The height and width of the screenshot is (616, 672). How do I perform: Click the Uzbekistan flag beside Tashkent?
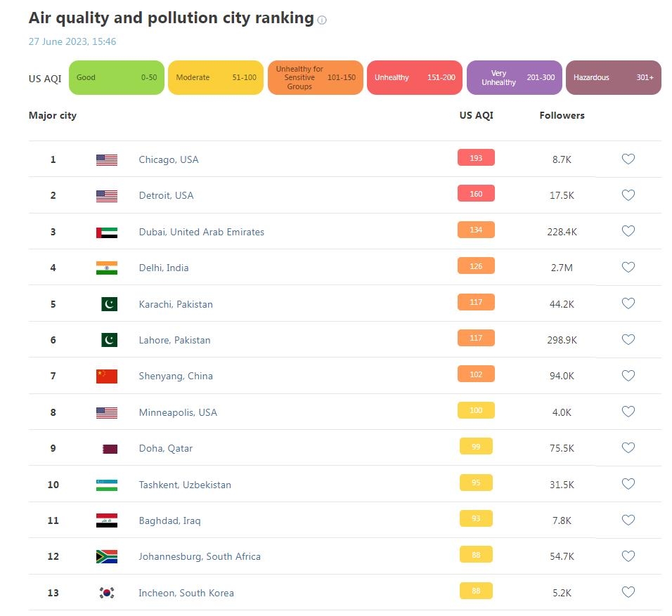107,485
